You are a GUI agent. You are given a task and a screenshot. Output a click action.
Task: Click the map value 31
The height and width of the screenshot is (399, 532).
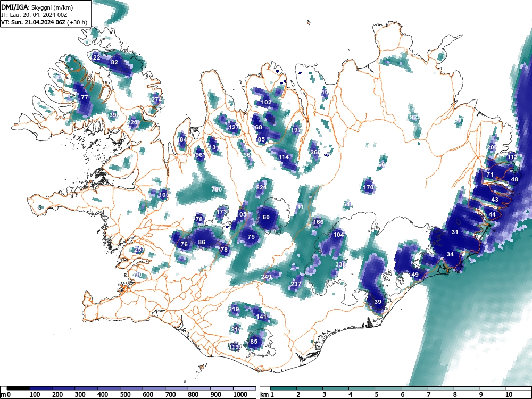click(455, 232)
